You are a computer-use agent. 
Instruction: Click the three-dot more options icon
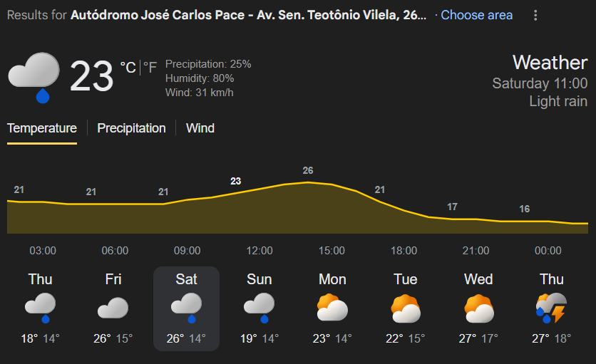point(535,15)
